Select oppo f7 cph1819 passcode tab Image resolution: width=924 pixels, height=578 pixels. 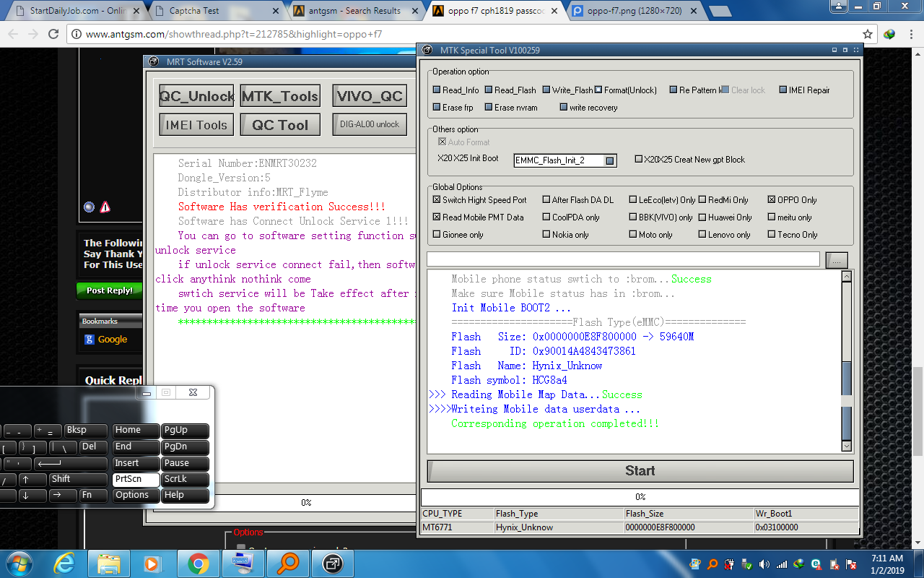(497, 11)
